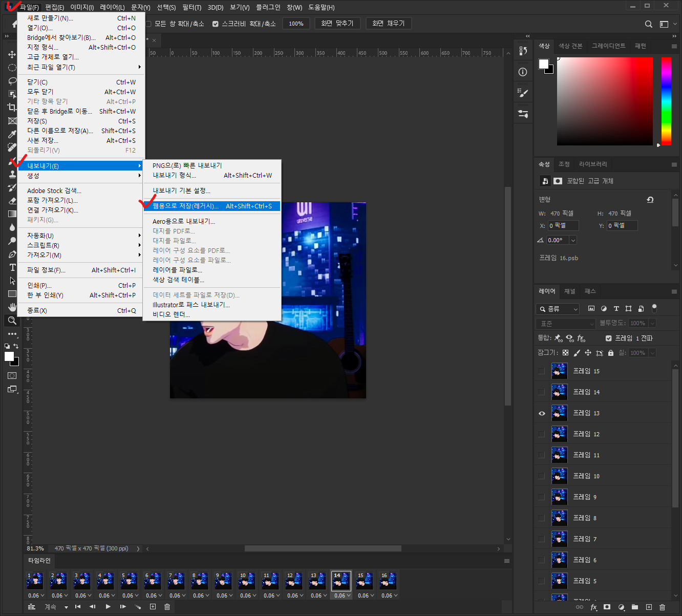Image resolution: width=682 pixels, height=616 pixels.
Task: Hide layer 프레임 13 via eye icon
Action: coord(542,413)
